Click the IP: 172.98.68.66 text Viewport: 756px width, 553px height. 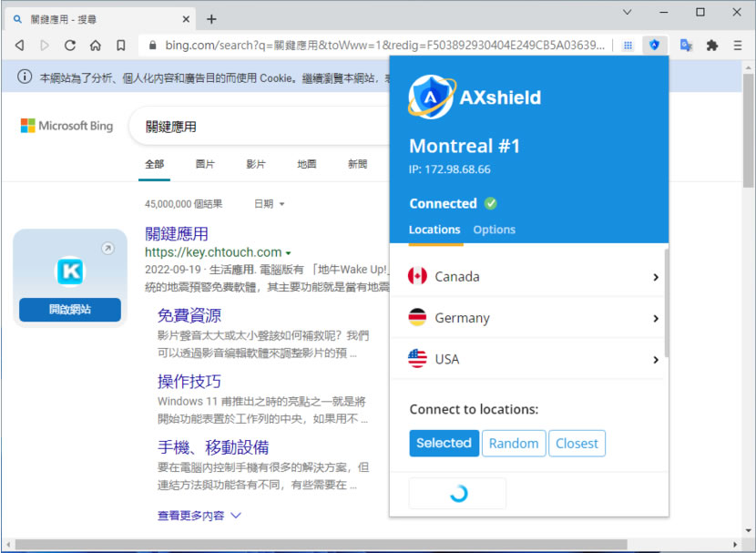449,169
